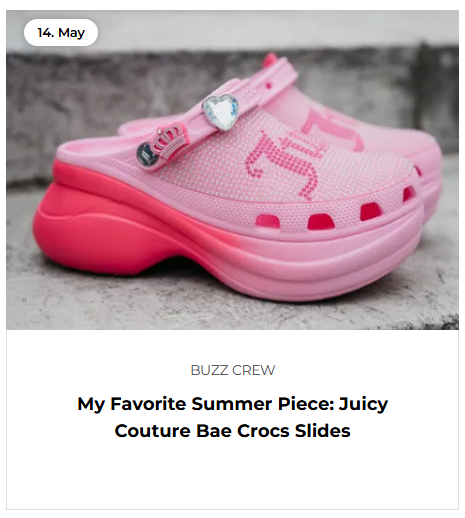
Task: Click the third ventilation hole near the toe
Action: pos(370,211)
